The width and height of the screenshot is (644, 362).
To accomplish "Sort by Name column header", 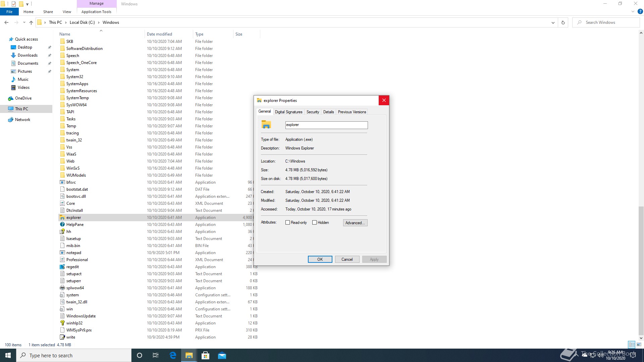I will [101, 34].
